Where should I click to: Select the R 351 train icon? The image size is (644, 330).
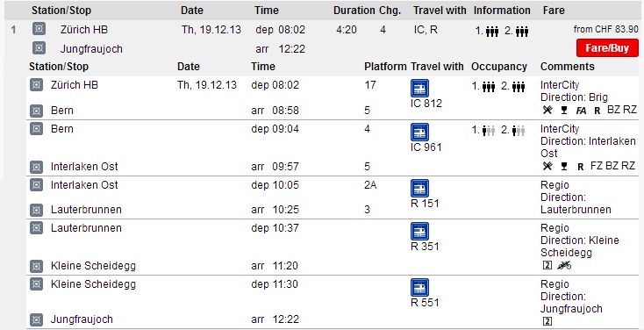419,232
